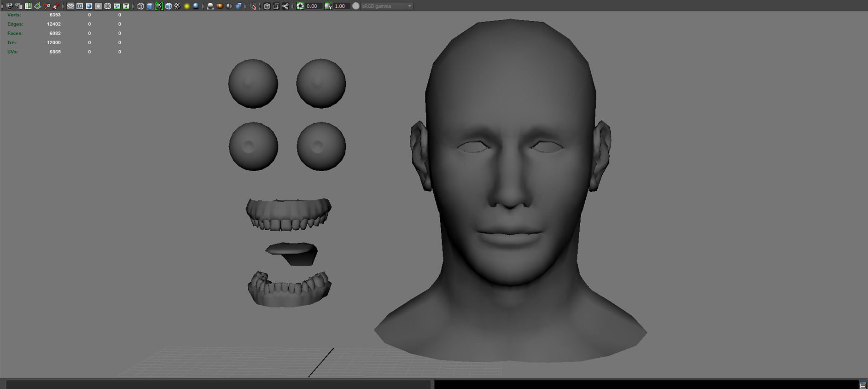Select the top-right eyeball sphere
The height and width of the screenshot is (389, 868).
tap(321, 83)
